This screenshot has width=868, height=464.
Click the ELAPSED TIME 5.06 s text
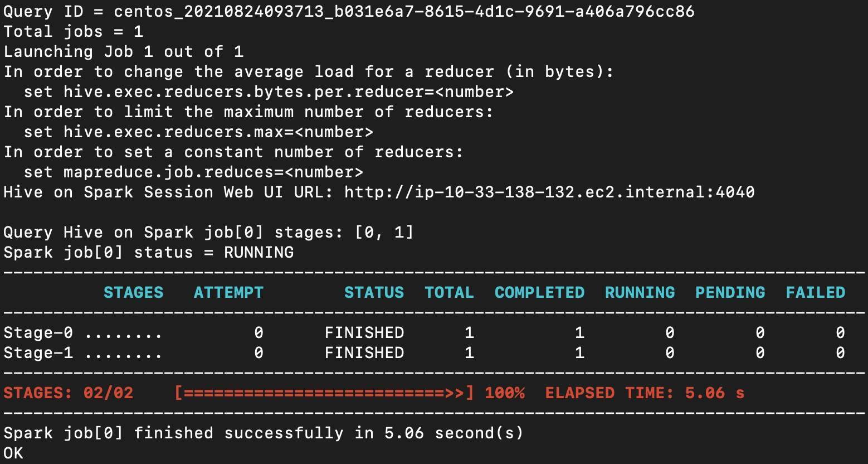645,393
